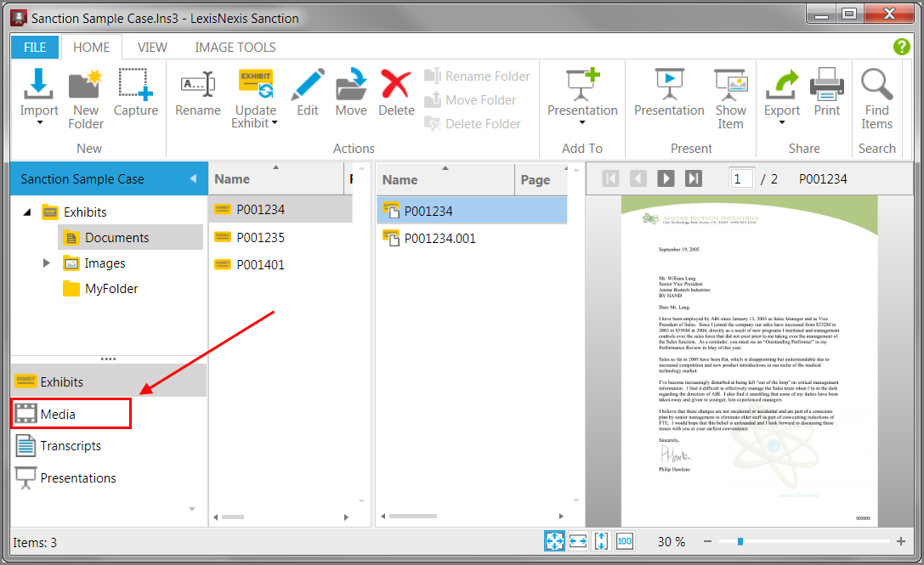
Task: Click the fit-height zoom icon
Action: (601, 541)
